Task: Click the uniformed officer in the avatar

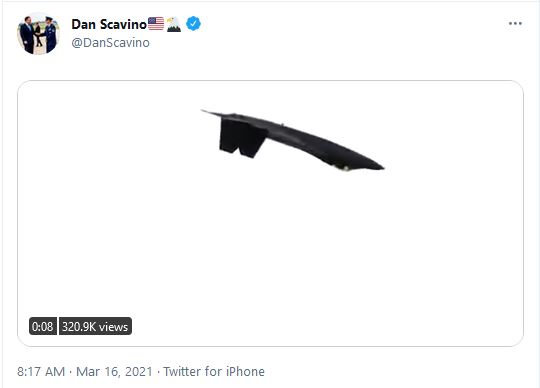Action: [50, 34]
